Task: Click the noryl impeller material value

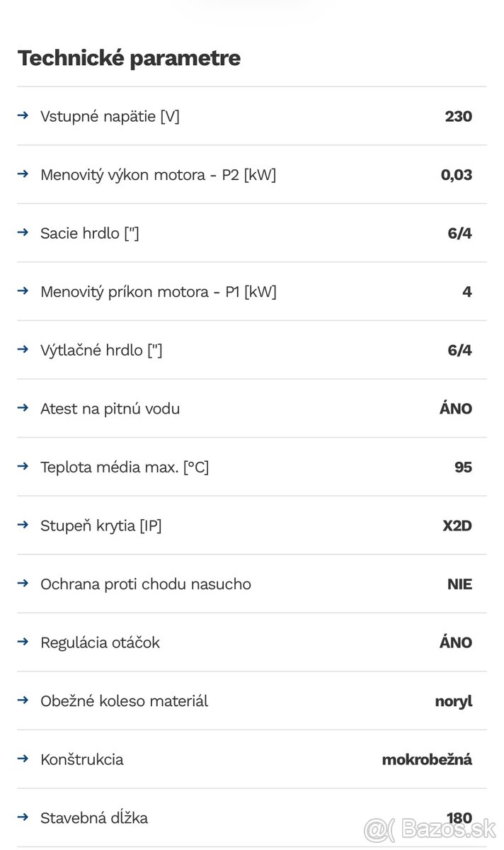Action: tap(454, 701)
